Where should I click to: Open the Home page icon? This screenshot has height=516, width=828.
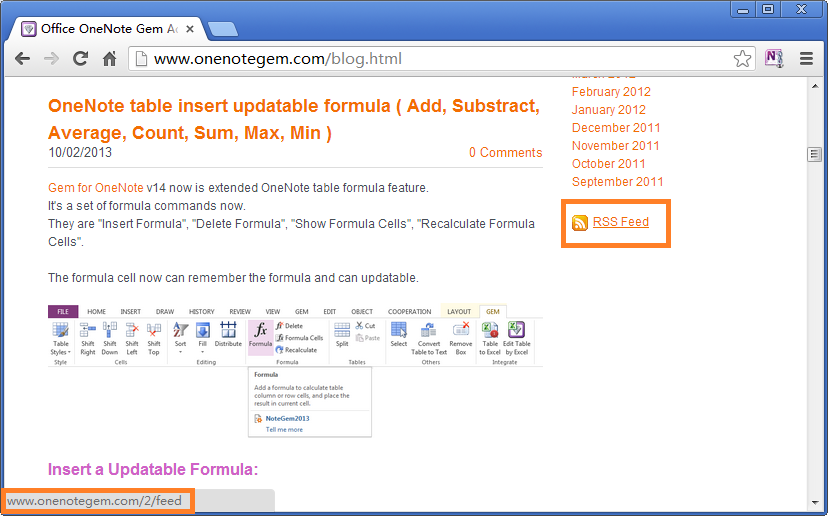coord(109,58)
